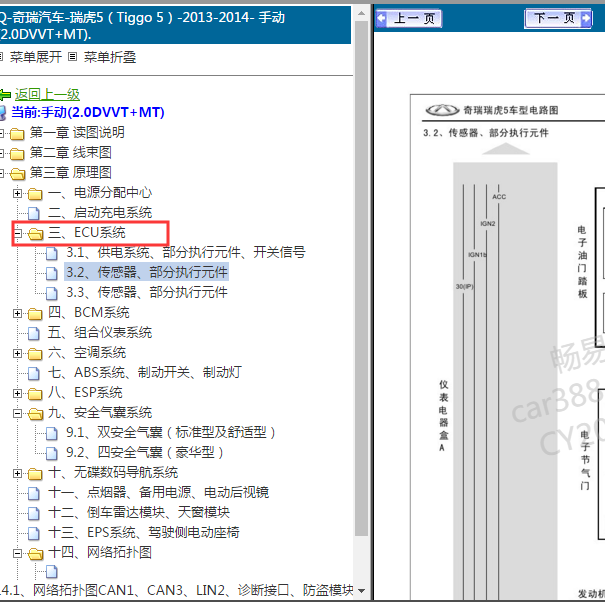The height and width of the screenshot is (602, 605).
Task: Click folder icon of 十、无碟数码导航系统
Action: point(35,474)
